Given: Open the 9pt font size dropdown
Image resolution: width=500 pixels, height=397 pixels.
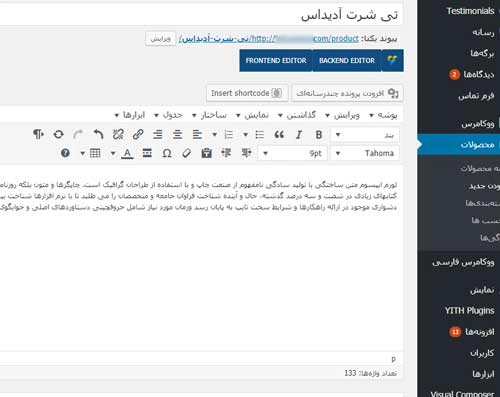Looking at the screenshot, I should [x=292, y=153].
